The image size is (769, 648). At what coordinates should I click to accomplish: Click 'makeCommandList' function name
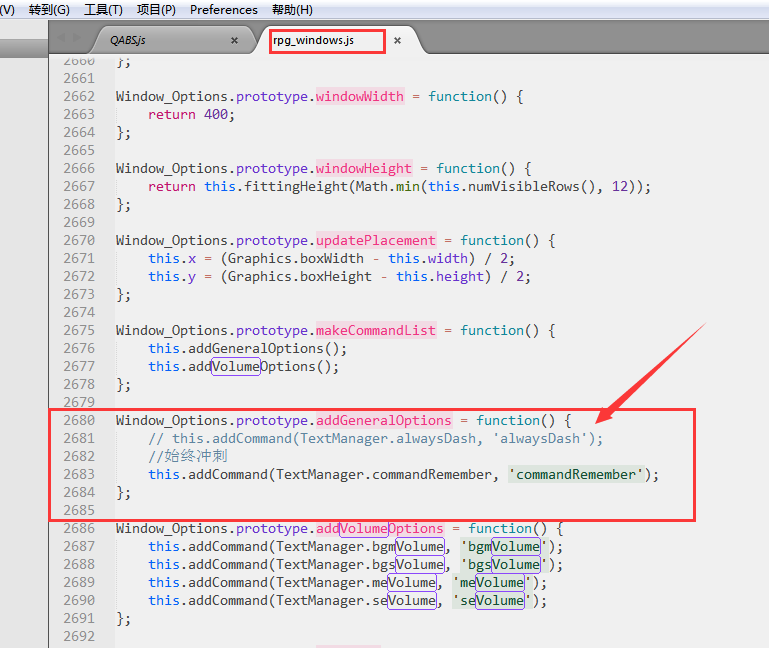point(376,331)
